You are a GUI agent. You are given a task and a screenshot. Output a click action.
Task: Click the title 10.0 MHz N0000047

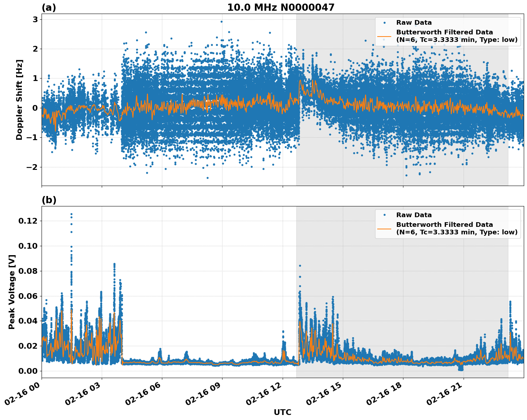[x=281, y=7]
